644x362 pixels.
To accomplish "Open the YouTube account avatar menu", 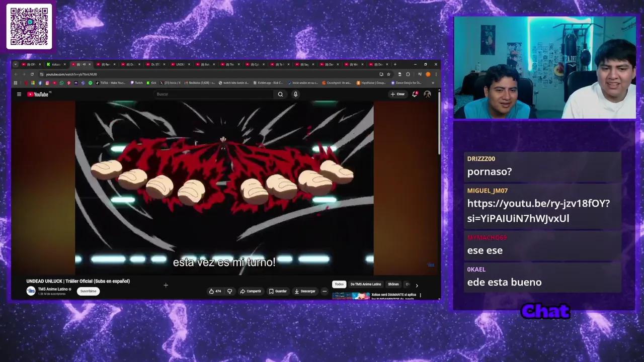I will pyautogui.click(x=427, y=94).
